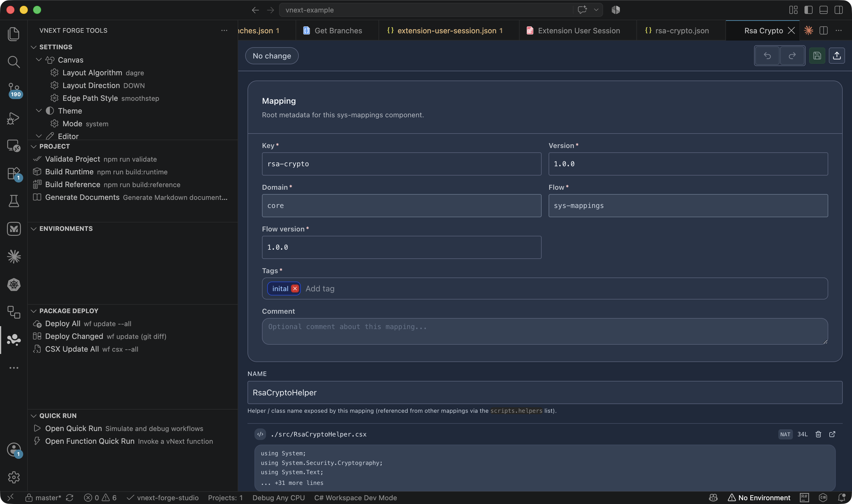
Task: Open the Kubernetes helm wheel view
Action: pos(14,285)
